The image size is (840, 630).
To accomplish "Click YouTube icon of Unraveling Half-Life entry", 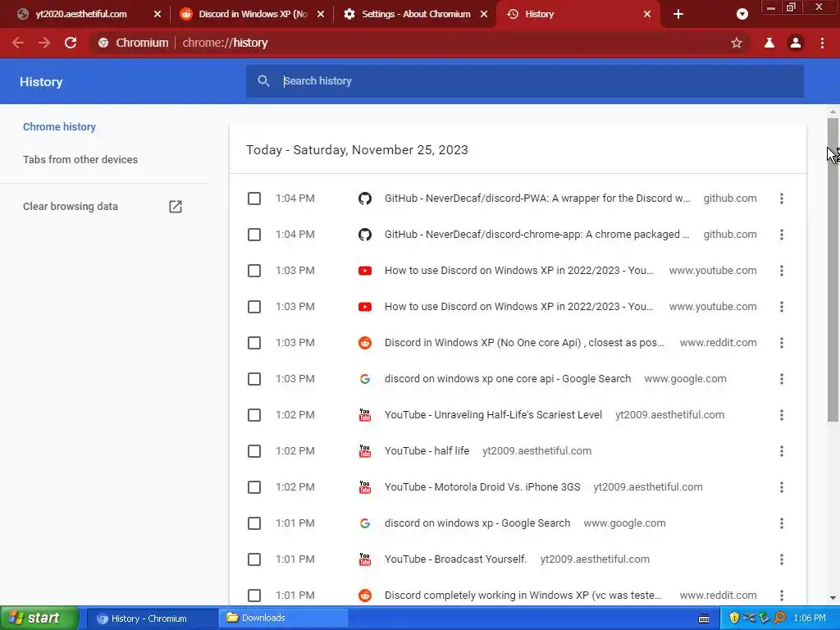I will point(365,415).
